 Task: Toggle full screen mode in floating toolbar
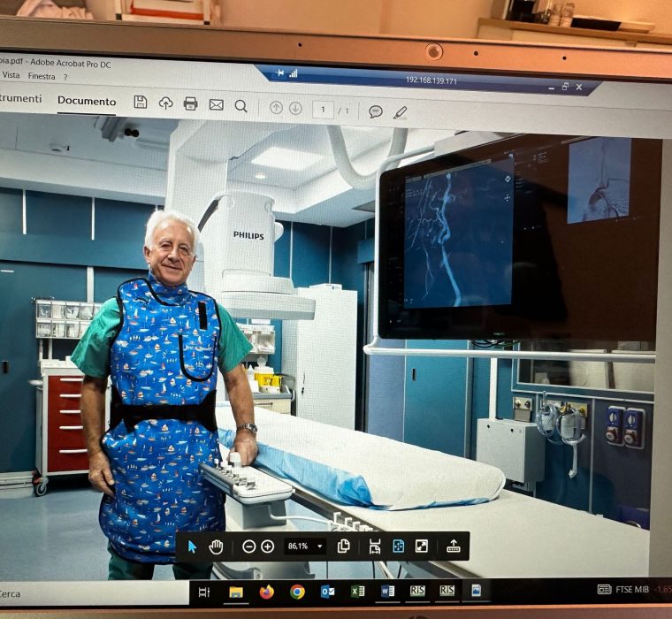[x=422, y=546]
